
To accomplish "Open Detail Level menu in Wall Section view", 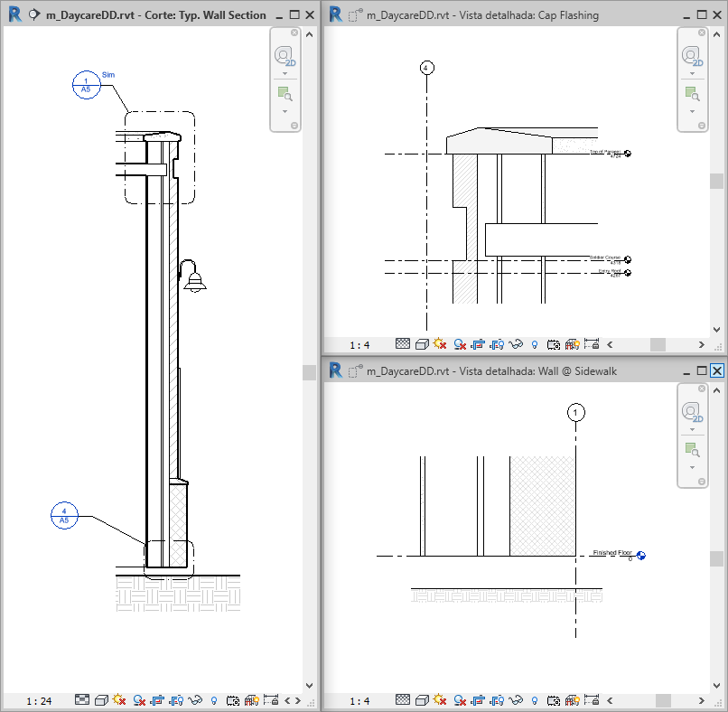I will click(81, 700).
